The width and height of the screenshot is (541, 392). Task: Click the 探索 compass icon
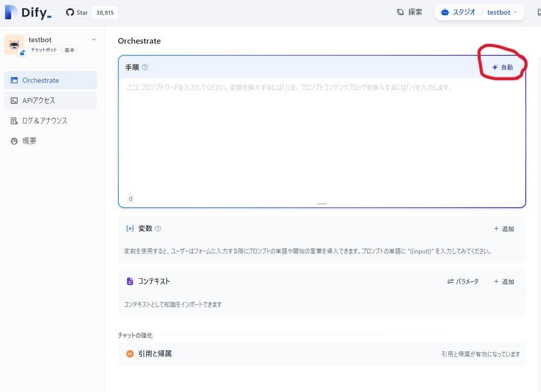[400, 12]
